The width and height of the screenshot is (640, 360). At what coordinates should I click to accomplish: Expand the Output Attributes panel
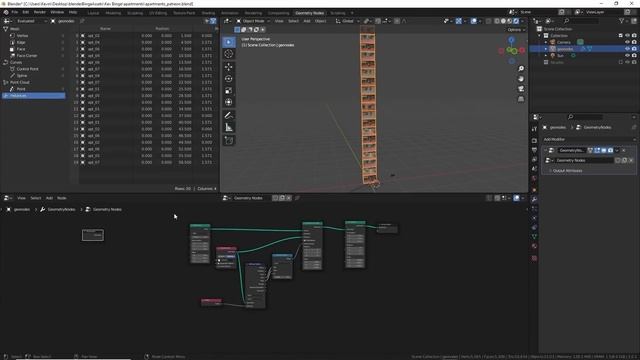coord(567,171)
